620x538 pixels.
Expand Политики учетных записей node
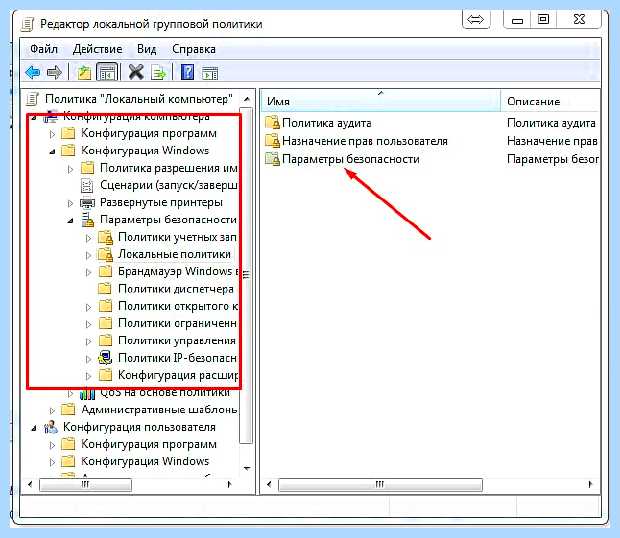coord(89,238)
